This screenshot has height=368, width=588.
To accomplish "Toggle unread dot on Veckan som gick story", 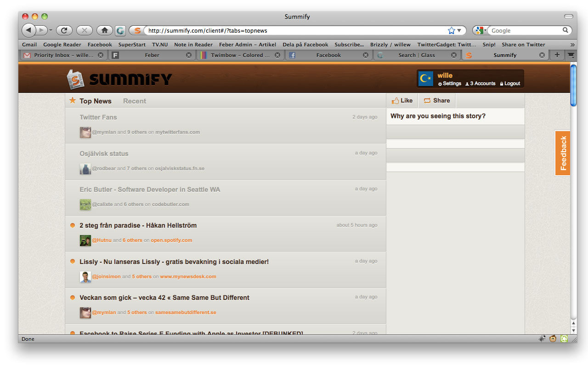I will [x=73, y=298].
